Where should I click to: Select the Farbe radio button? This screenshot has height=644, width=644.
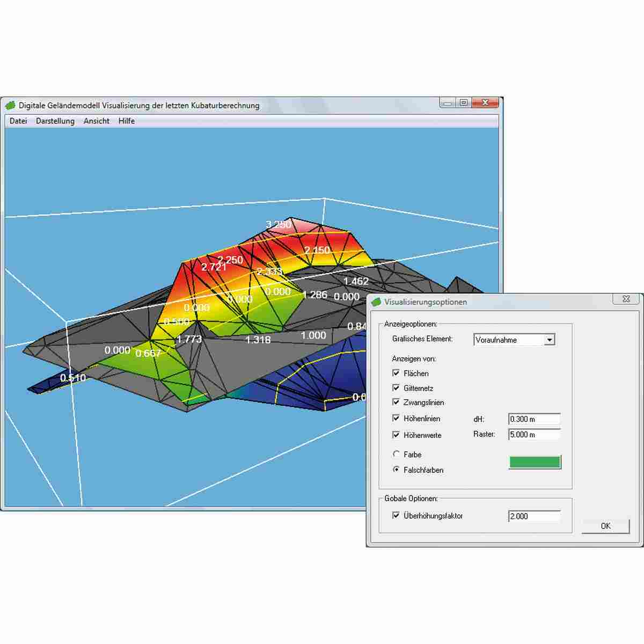[396, 454]
